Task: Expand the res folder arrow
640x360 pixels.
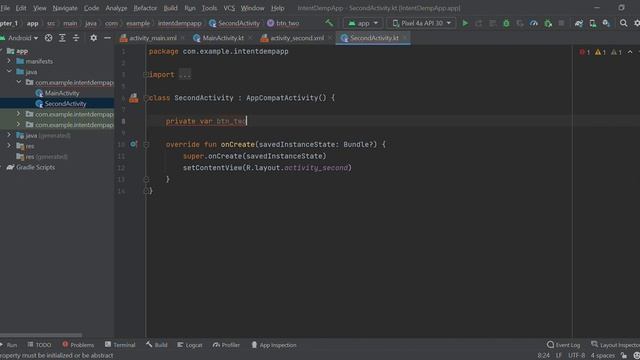Action: coord(9,146)
